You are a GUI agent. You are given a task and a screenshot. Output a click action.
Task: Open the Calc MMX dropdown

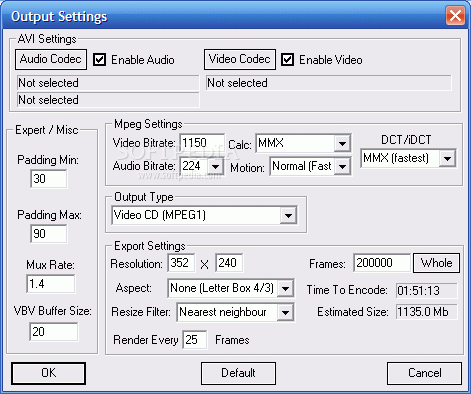pyautogui.click(x=342, y=144)
